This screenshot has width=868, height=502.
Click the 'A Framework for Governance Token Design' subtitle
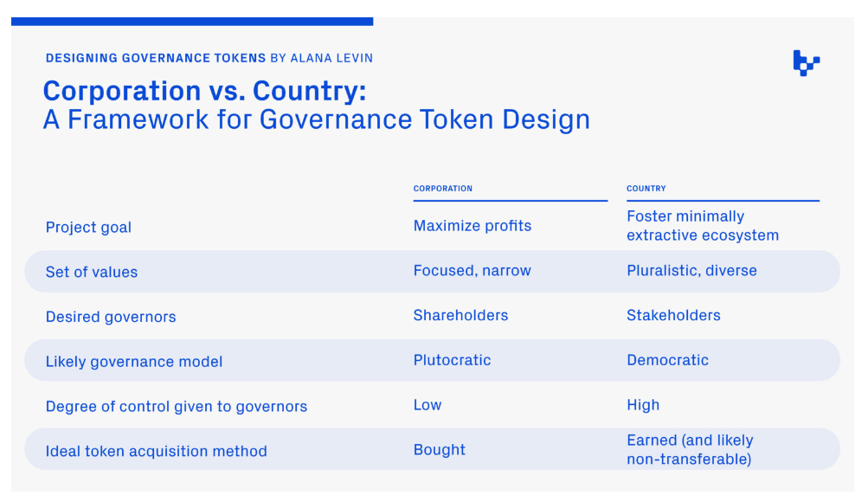point(317,119)
